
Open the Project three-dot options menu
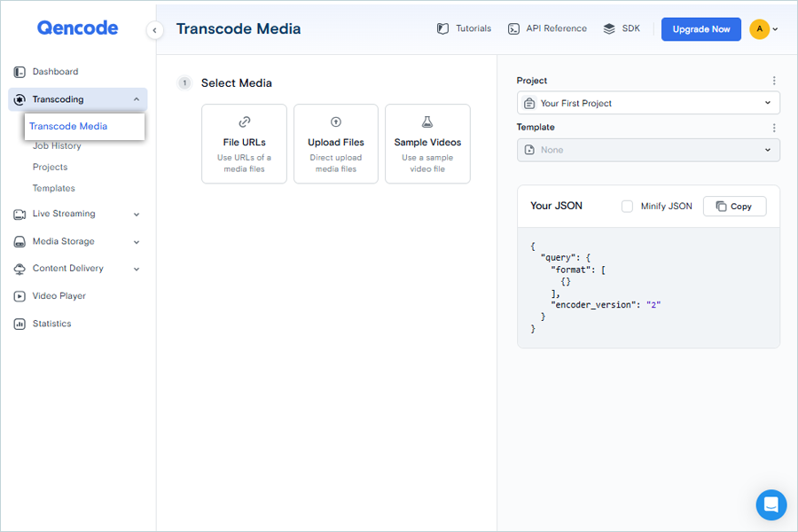pos(774,81)
